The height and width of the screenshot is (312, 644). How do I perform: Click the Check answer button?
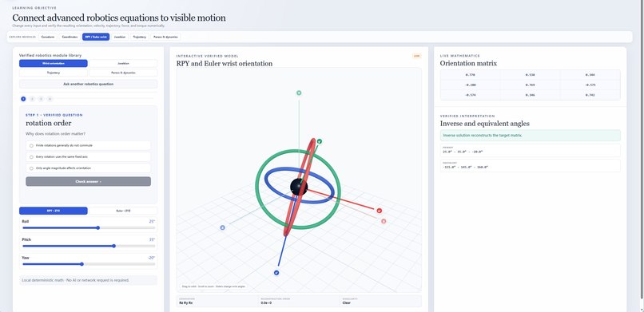tap(89, 181)
